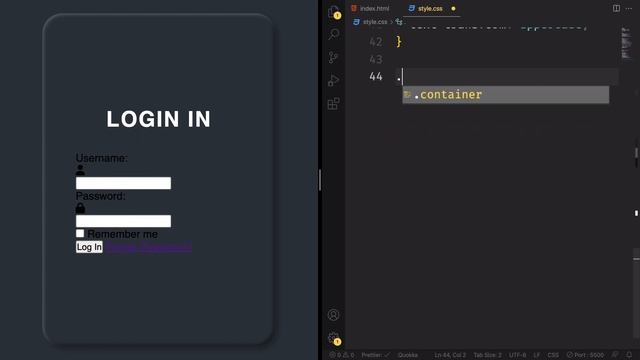Click the feedback icon in status bar
This screenshot has width=640, height=360.
coord(615,355)
